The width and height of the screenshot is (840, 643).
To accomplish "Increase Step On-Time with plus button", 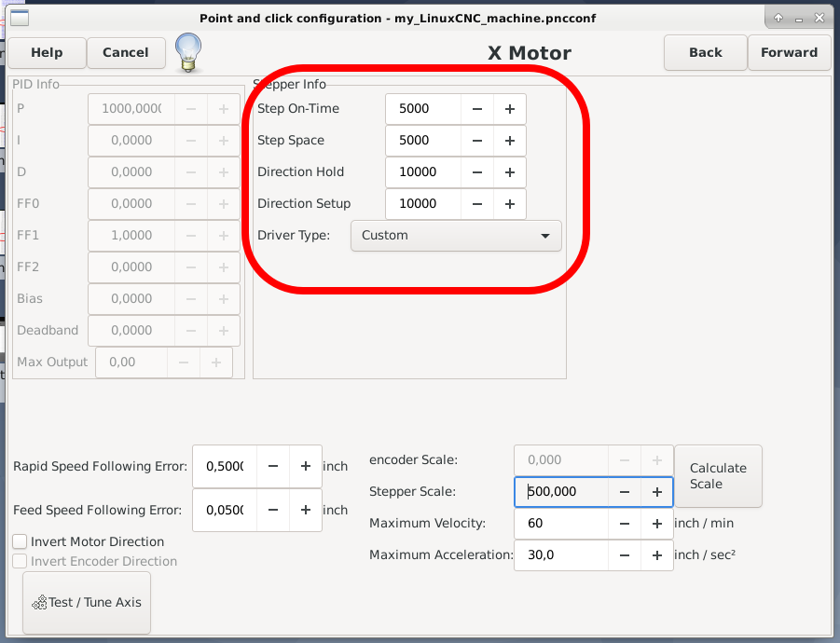I will coord(510,109).
